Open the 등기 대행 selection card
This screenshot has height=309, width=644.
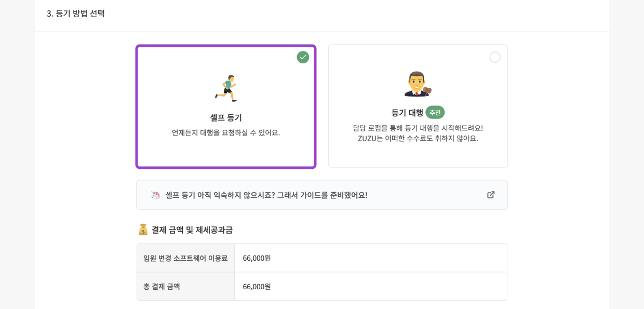[x=418, y=106]
